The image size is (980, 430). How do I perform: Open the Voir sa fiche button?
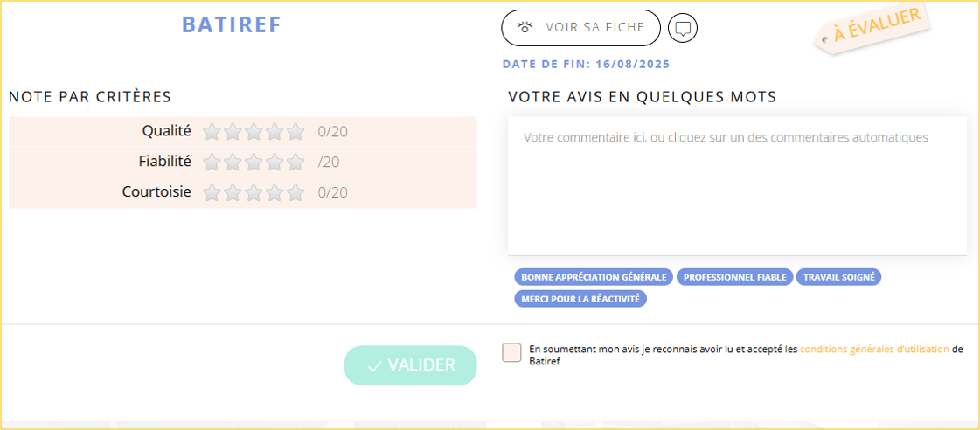(580, 28)
